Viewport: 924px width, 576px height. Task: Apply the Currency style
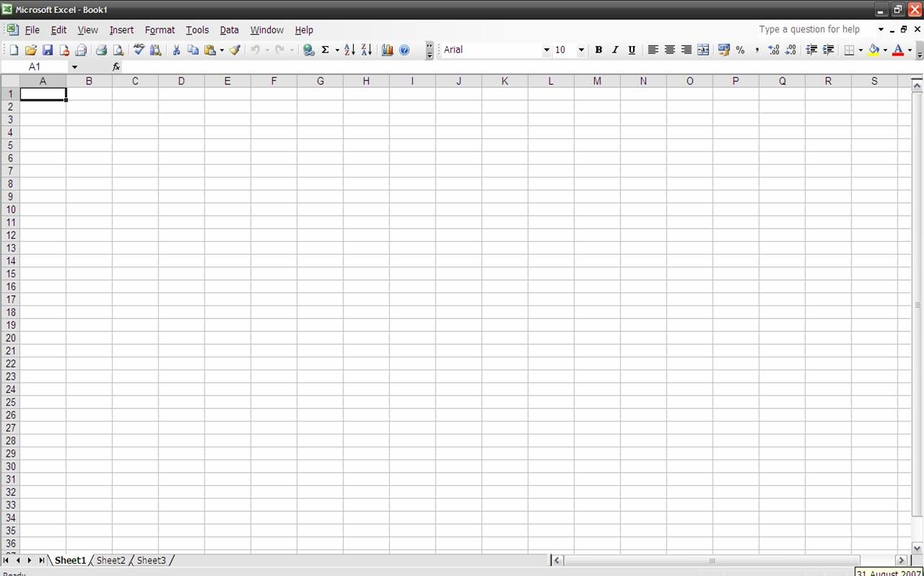[x=723, y=50]
